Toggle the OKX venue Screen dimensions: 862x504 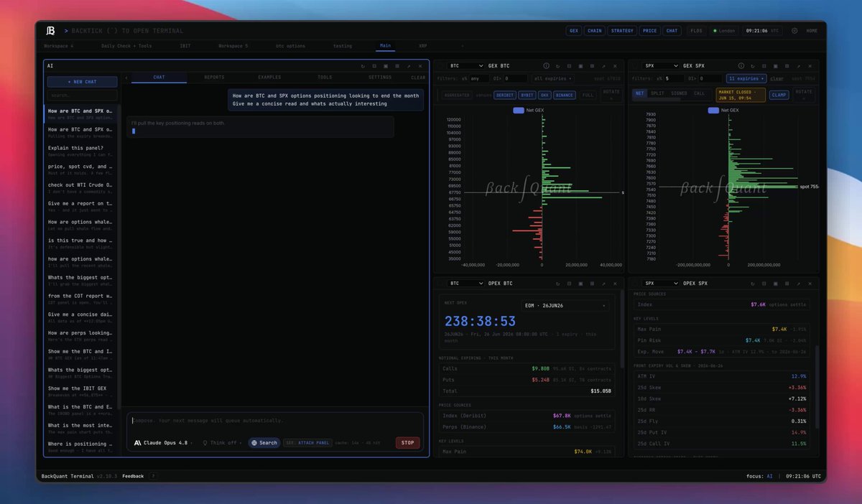click(544, 95)
